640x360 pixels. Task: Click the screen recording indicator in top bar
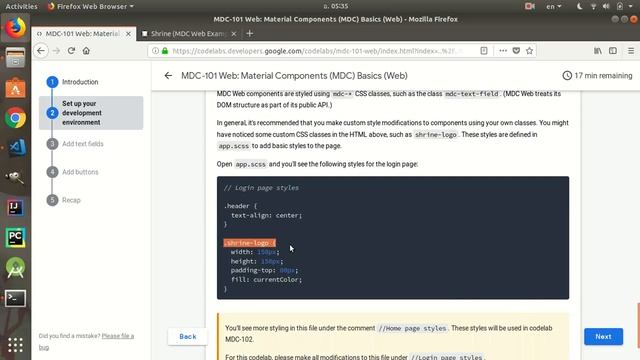[530, 6]
